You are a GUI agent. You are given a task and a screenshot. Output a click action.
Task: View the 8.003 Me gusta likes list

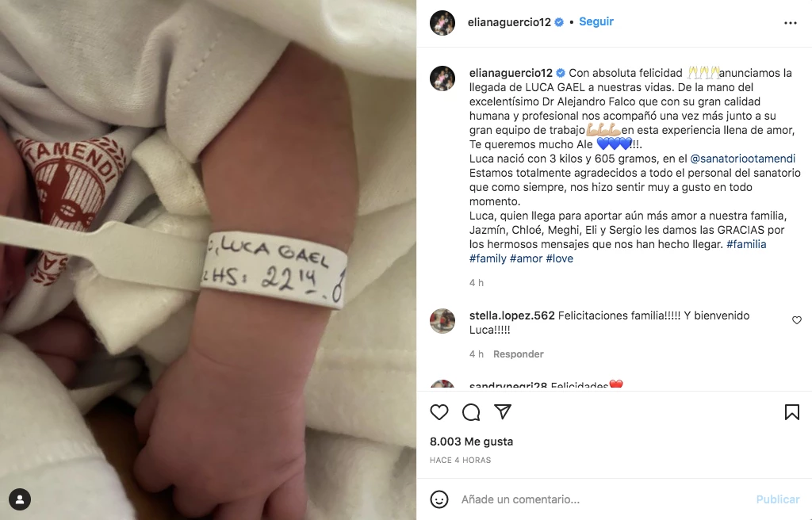coord(471,442)
